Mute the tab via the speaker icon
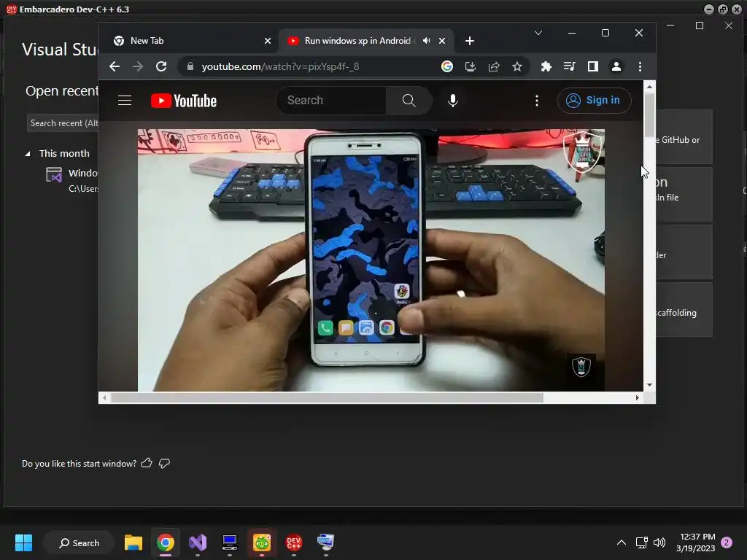The width and height of the screenshot is (747, 560). (x=426, y=41)
